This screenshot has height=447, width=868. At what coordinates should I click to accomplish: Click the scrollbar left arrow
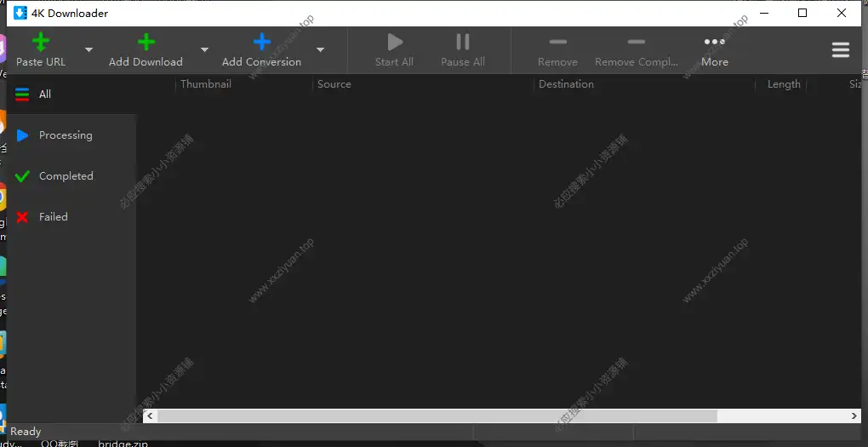point(150,416)
